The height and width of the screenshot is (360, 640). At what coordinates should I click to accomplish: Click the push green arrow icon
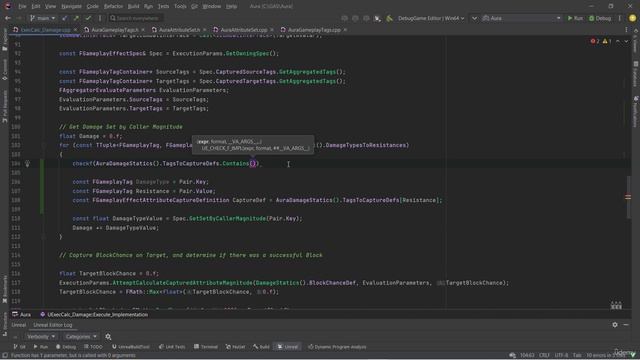click(76, 18)
